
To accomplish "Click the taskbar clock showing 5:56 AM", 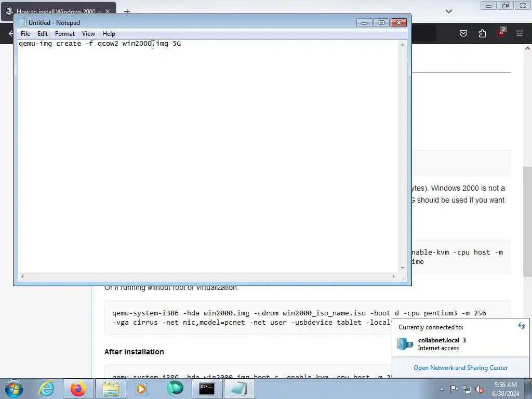I will (x=506, y=389).
